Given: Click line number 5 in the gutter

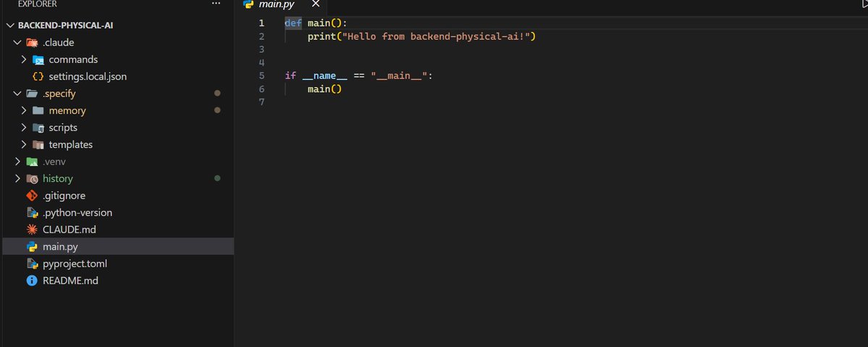Looking at the screenshot, I should tap(261, 76).
